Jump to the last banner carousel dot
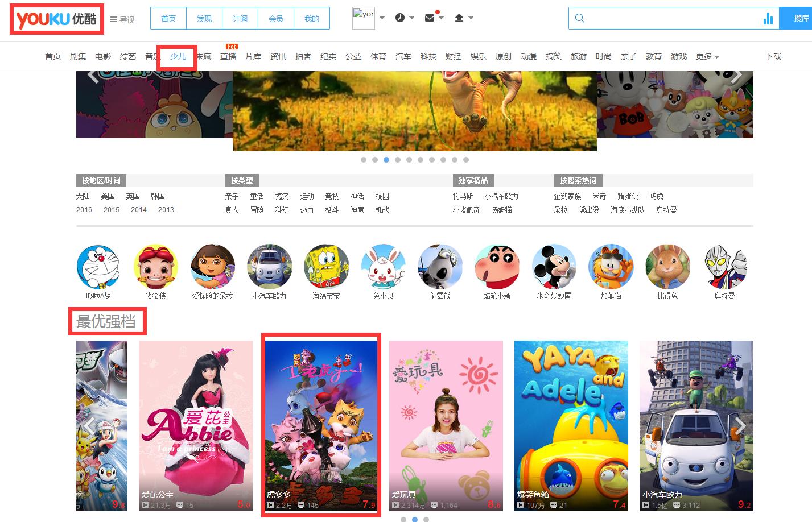 466,160
